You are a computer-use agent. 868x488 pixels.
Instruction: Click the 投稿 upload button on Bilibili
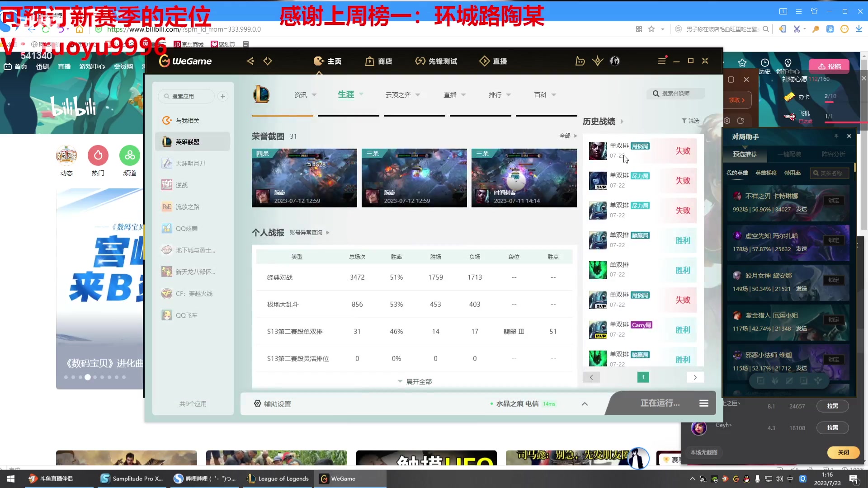829,66
